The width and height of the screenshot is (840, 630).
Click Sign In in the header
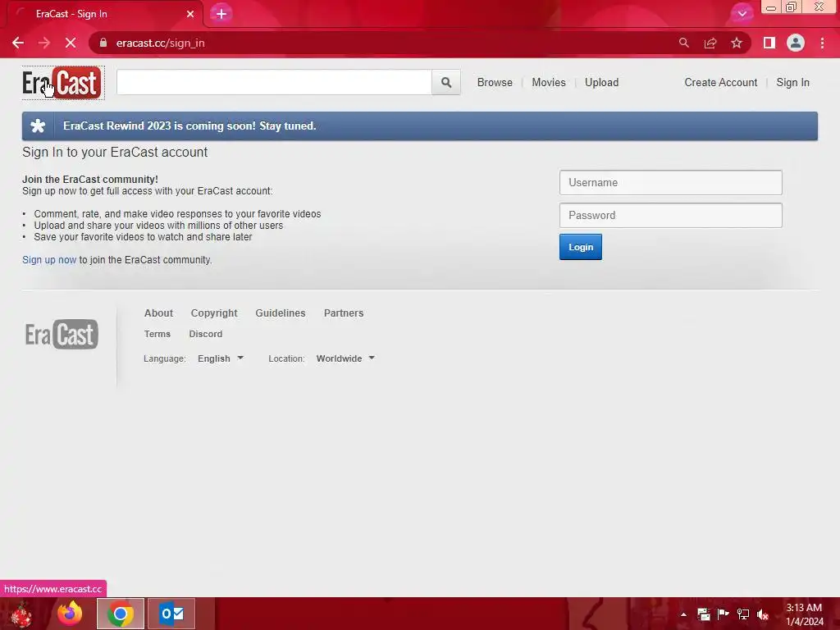pos(792,83)
